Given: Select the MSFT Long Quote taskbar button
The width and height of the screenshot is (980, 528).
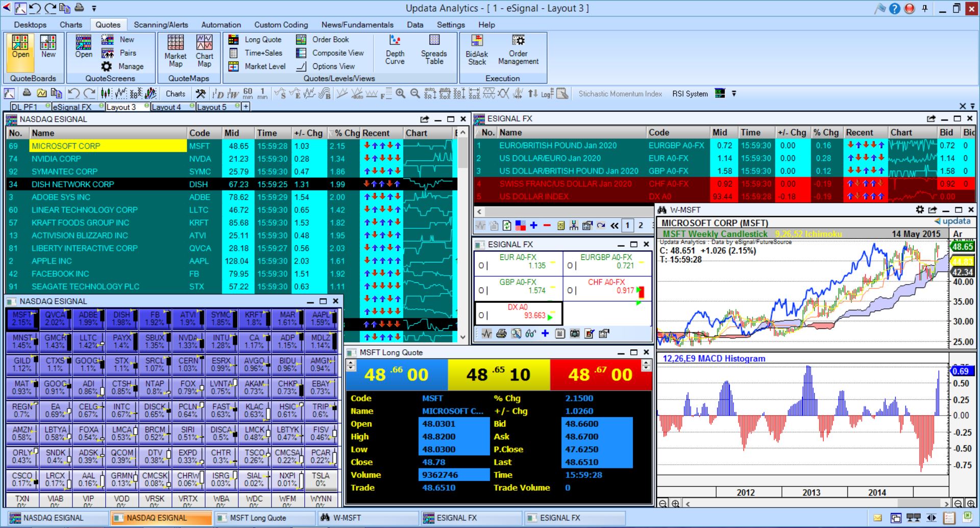Looking at the screenshot, I should [x=264, y=518].
